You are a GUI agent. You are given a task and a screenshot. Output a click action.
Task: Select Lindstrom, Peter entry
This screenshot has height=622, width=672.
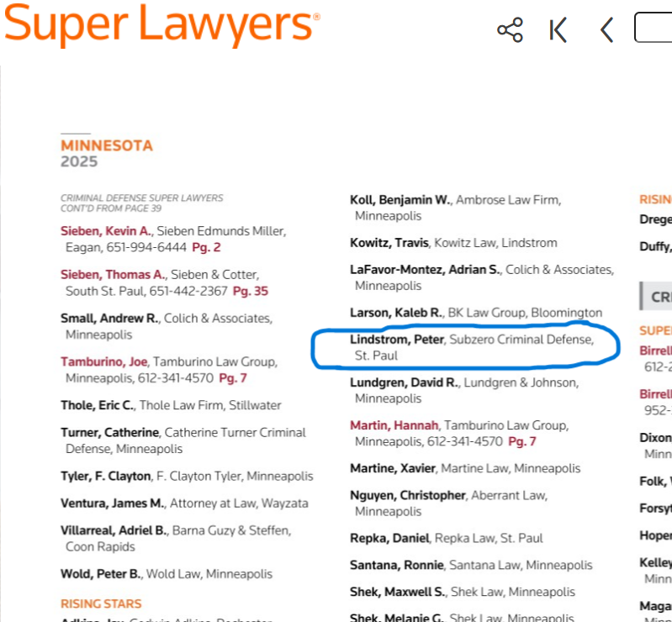click(x=472, y=347)
